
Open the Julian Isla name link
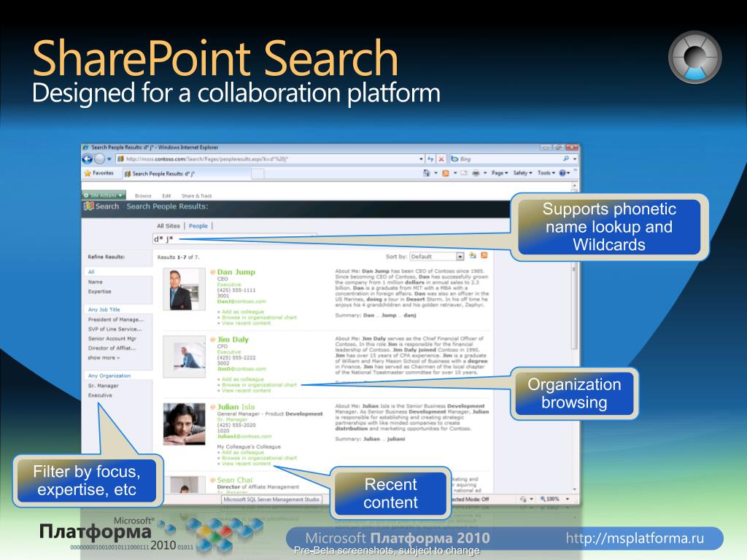tap(236, 407)
